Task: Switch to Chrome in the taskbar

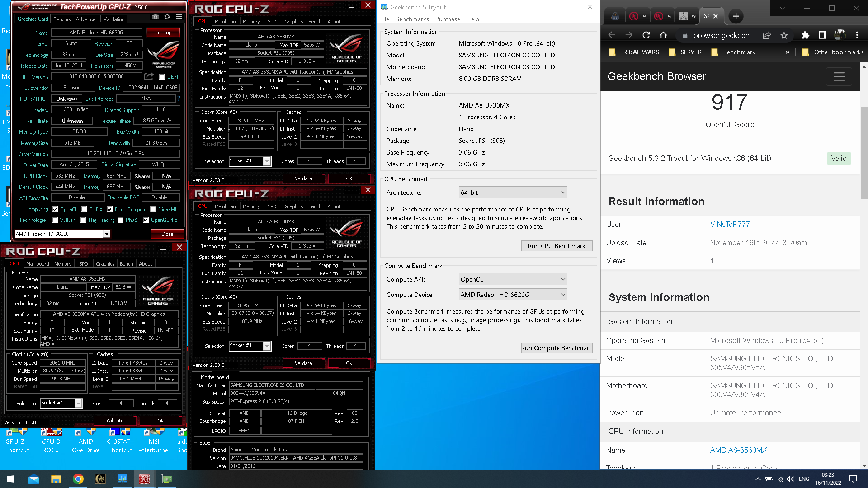Action: [78, 479]
